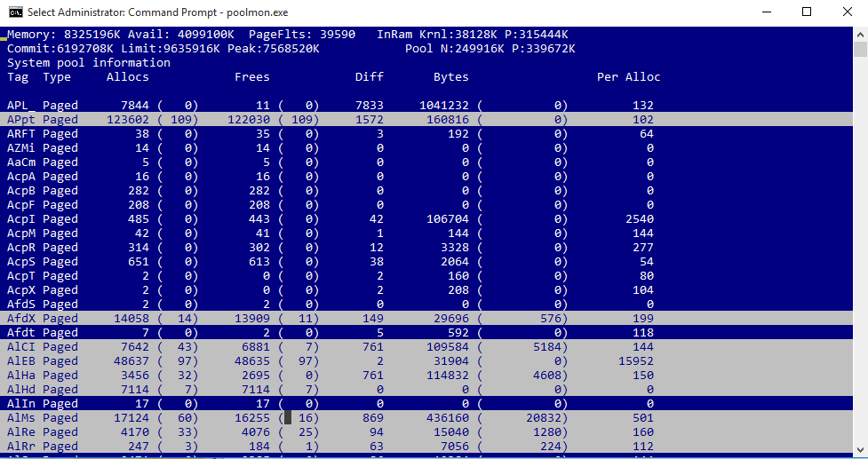
Task: Select the "Type" column header
Action: [x=57, y=77]
